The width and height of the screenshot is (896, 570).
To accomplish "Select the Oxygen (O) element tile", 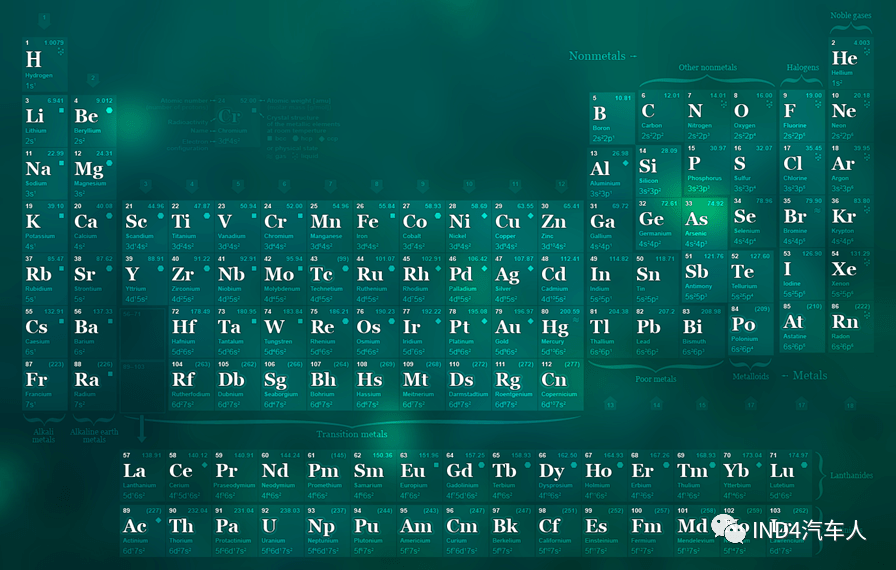I will (x=753, y=116).
